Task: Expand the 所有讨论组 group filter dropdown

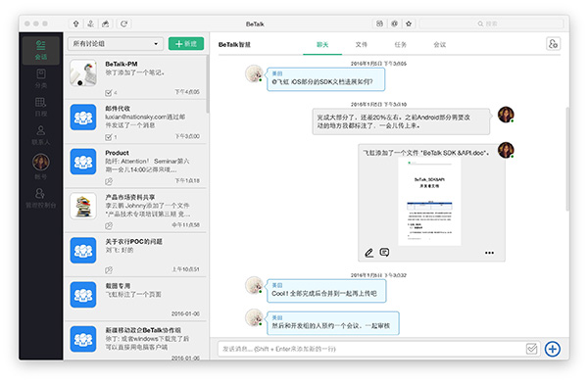Action: click(x=116, y=44)
